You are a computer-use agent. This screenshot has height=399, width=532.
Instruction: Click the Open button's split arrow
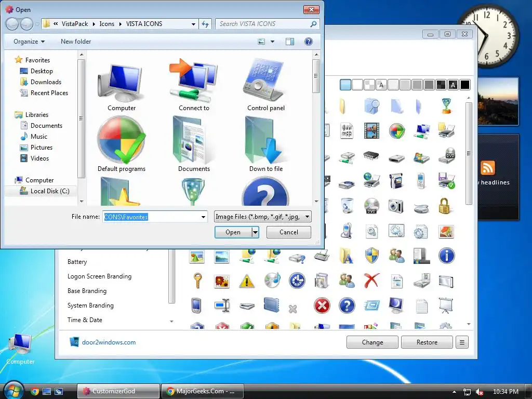pos(256,232)
